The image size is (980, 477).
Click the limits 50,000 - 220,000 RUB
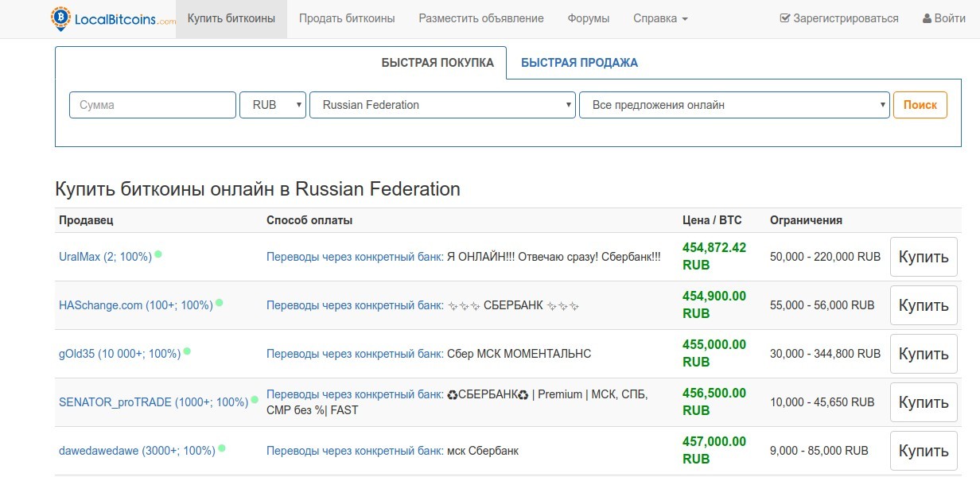coord(825,257)
